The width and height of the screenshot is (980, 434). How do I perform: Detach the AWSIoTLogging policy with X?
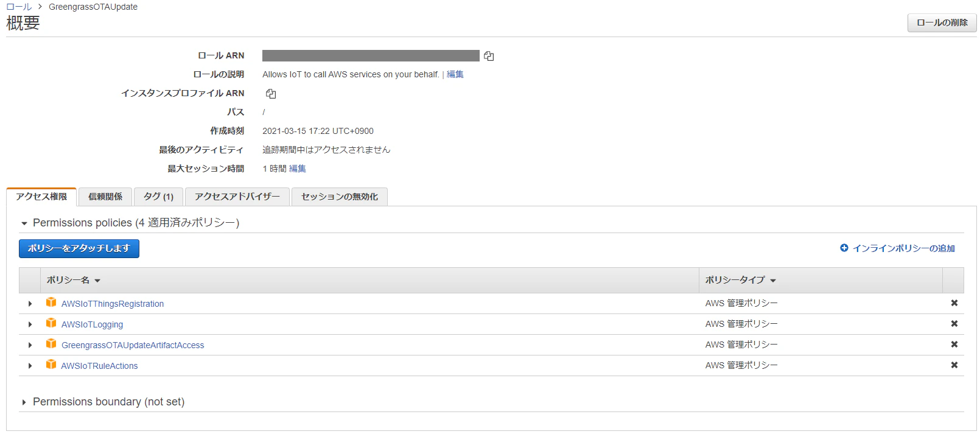pos(954,324)
